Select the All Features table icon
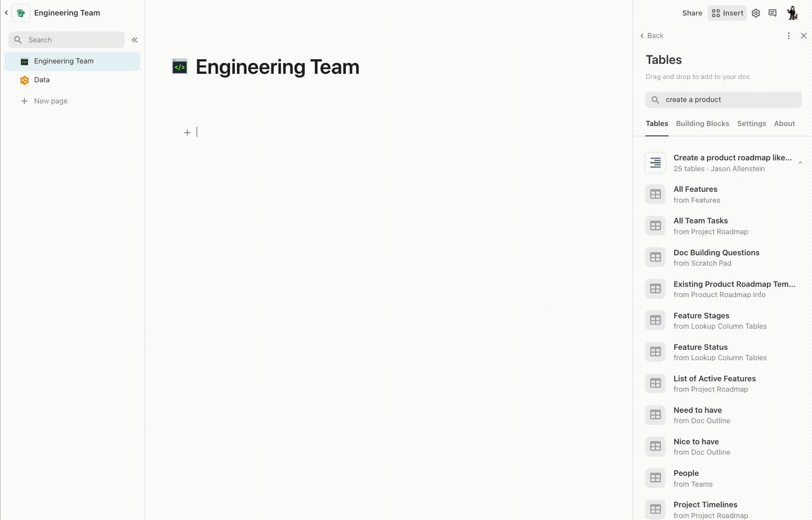The image size is (812, 520). (655, 194)
